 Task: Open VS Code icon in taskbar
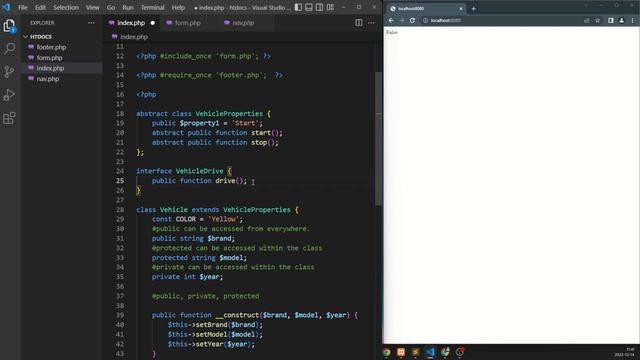click(430, 352)
